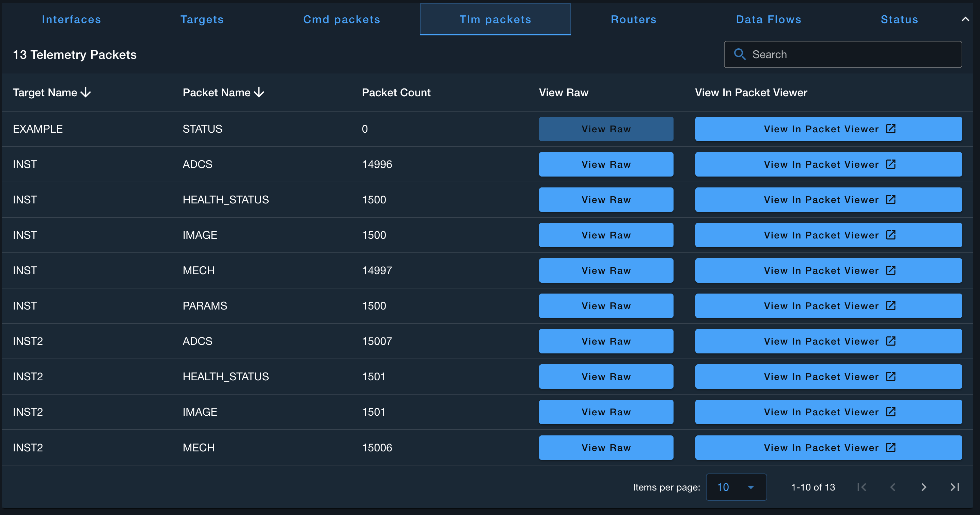980x515 pixels.
Task: Click open-external icon for EXAMPLE STATUS row
Action: [890, 129]
